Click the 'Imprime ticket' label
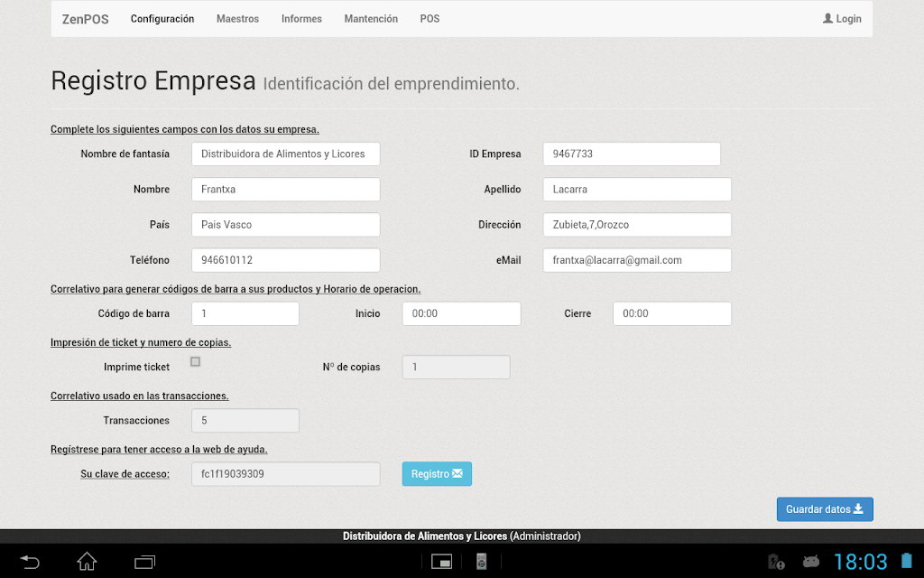924x578 pixels. pos(137,367)
